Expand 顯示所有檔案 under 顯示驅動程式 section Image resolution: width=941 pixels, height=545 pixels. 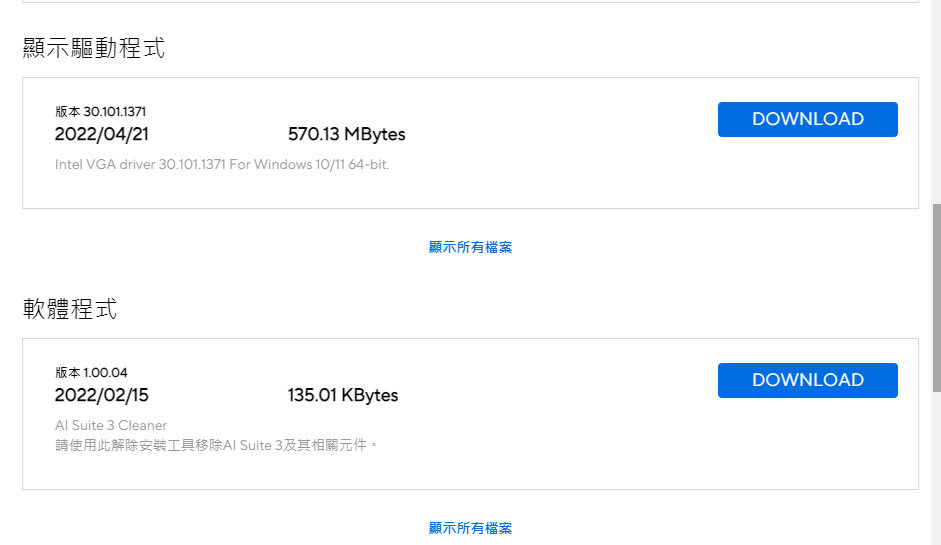coord(470,247)
